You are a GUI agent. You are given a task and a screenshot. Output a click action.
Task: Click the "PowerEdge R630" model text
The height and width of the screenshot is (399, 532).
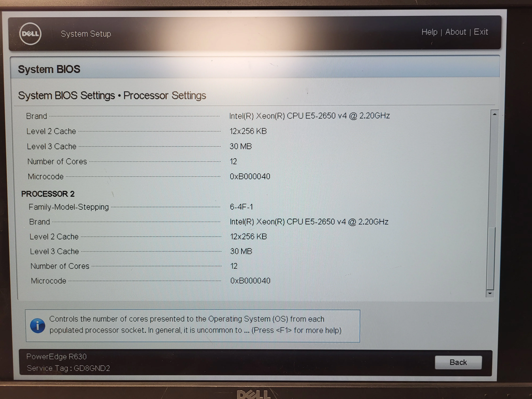[x=57, y=356]
